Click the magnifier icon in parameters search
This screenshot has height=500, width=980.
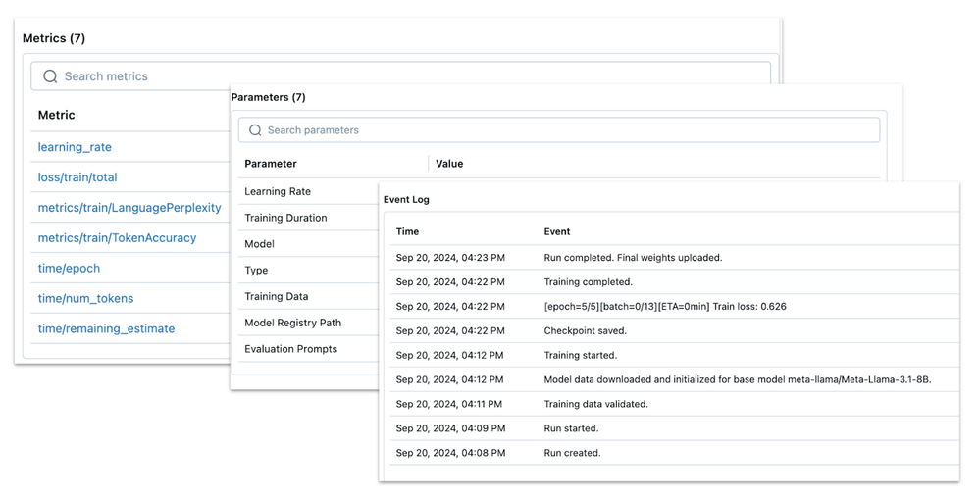pos(255,130)
